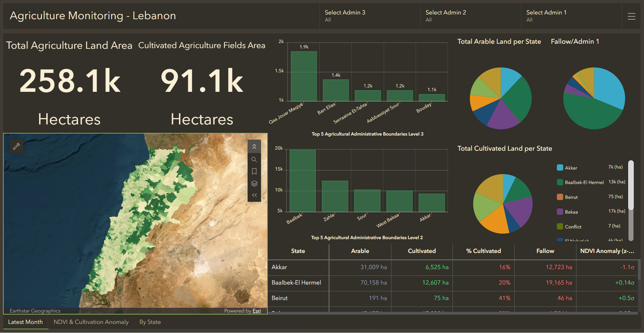Open the hamburger menu in header
The image size is (644, 333).
[631, 16]
